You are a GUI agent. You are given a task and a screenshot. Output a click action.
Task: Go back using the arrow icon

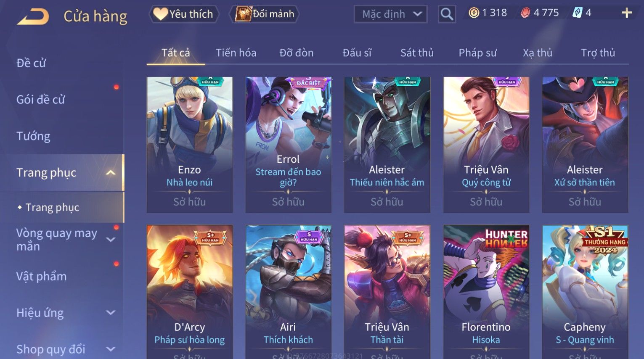(x=33, y=17)
